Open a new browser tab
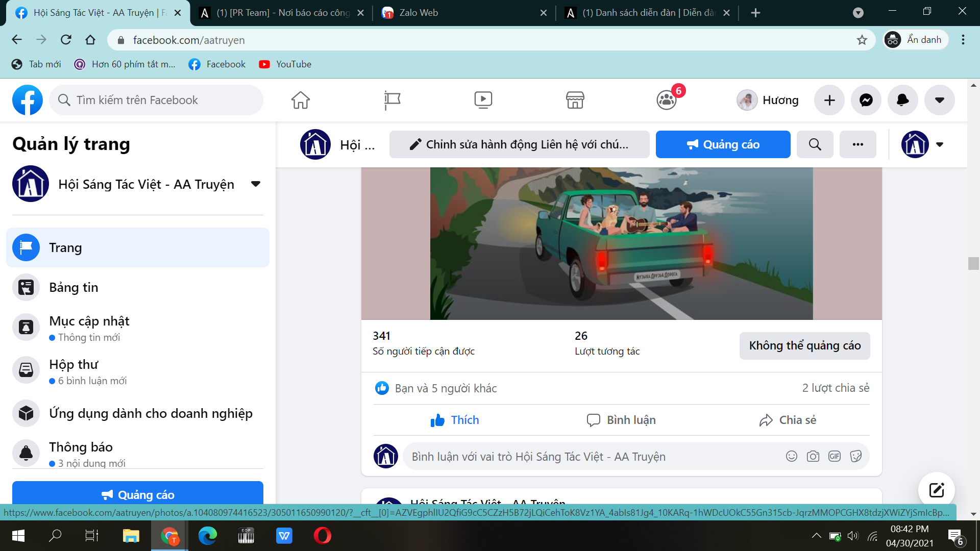This screenshot has height=551, width=980. pos(755,13)
